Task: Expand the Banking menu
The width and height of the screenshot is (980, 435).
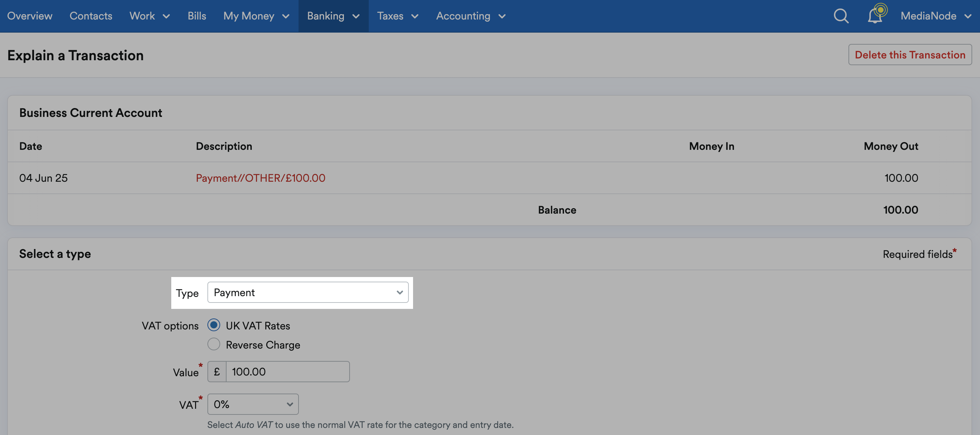Action: [333, 16]
